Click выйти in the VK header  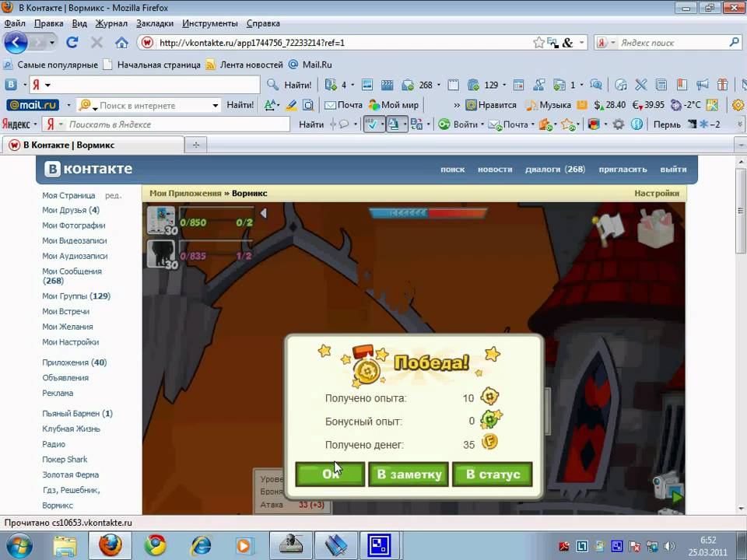pyautogui.click(x=673, y=169)
